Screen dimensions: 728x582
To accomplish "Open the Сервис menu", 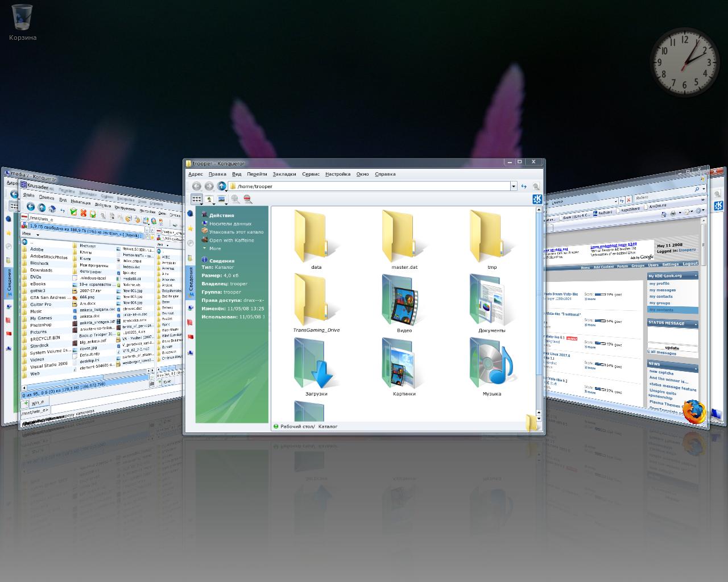I will (311, 174).
